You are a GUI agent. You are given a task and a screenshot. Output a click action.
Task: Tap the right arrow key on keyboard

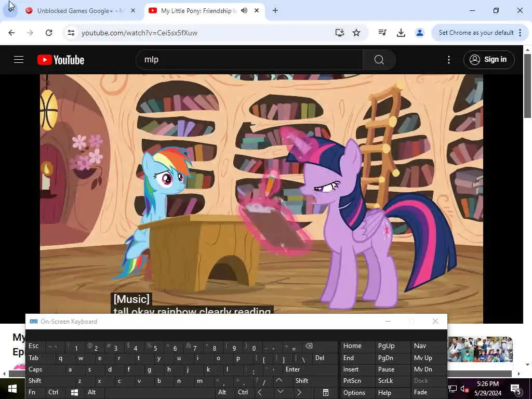point(299,392)
